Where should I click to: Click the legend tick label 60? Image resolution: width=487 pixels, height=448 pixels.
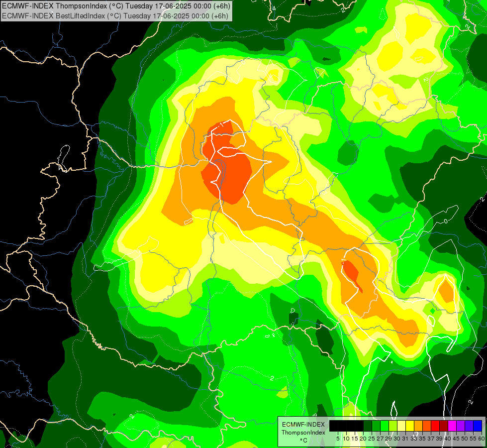482,439
